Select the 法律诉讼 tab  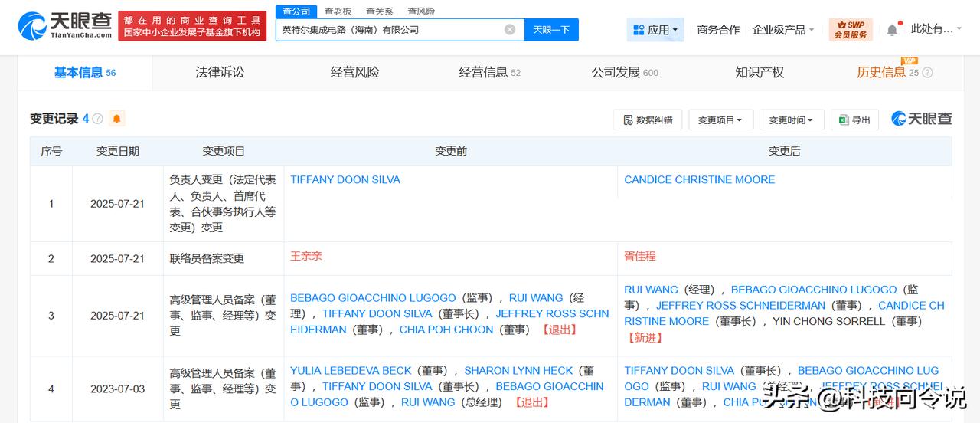pyautogui.click(x=220, y=72)
